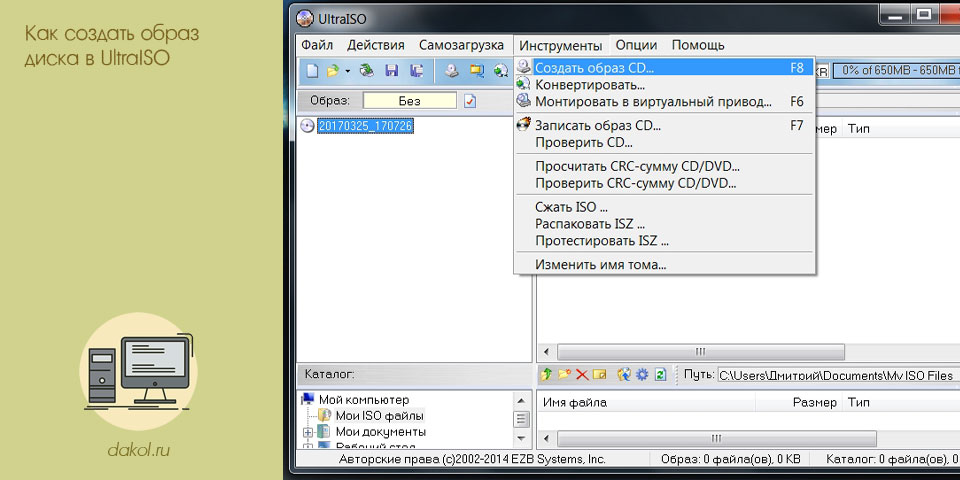Screen dimensions: 960x480
Task: Select Распаковать ISZ ... menu entry
Action: click(x=664, y=224)
